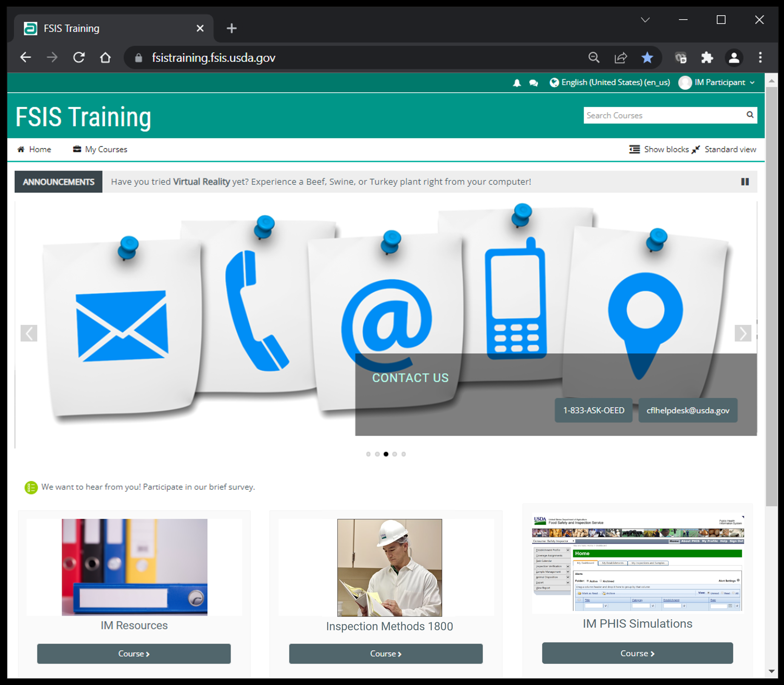The image size is (784, 685).
Task: Open the messages chat bubble icon
Action: (533, 83)
